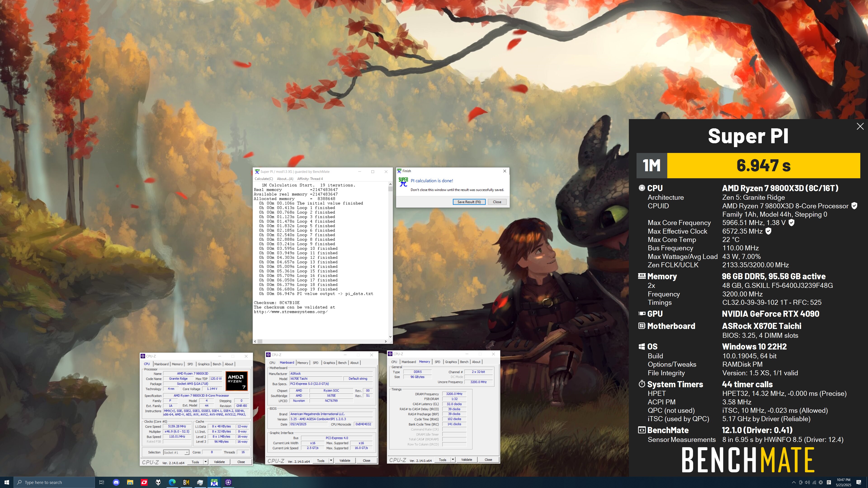Open SPD tab in left CPU-Z window

point(190,364)
